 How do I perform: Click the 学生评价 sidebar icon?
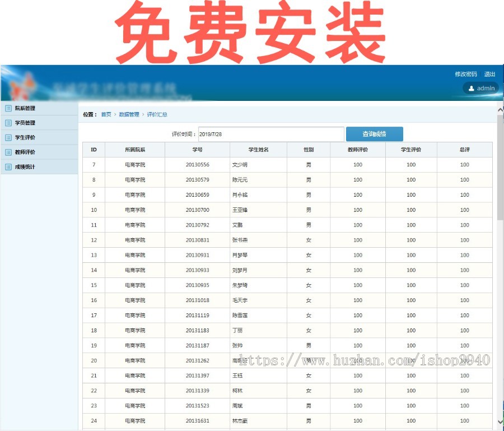[x=8, y=137]
